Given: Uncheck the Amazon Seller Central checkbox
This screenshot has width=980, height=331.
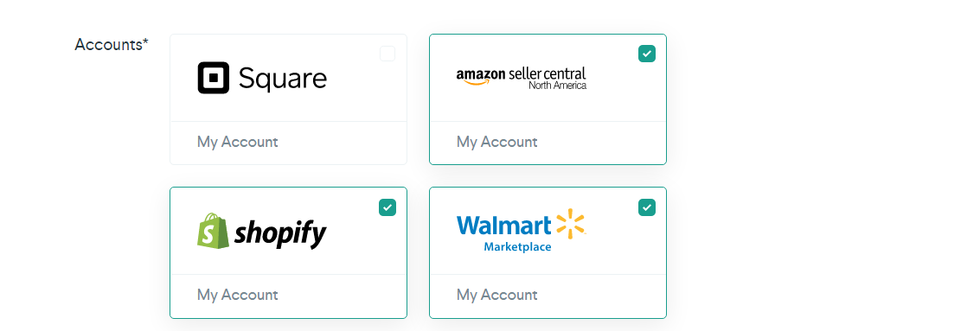Looking at the screenshot, I should [647, 54].
